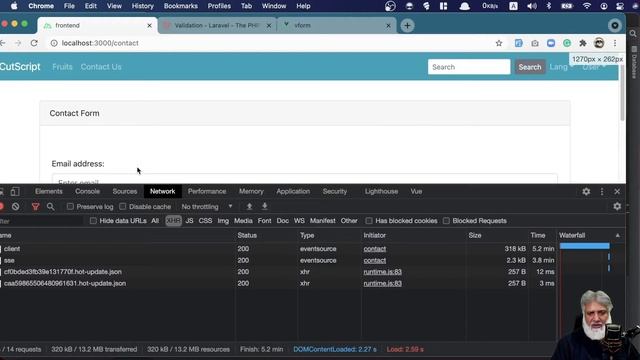Open the Fruits navigation link
Image resolution: width=640 pixels, height=360 pixels.
coord(62,67)
